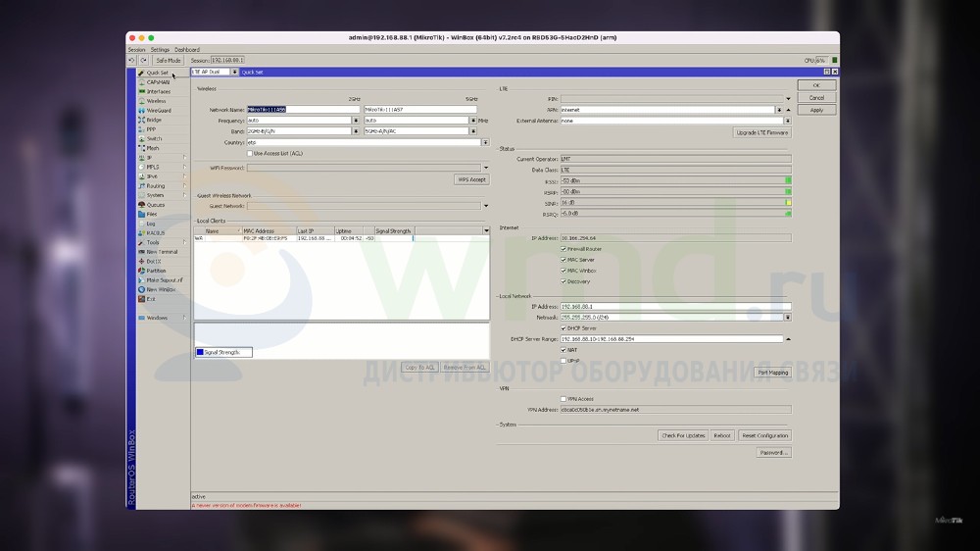Expand the Tools submenu
Image resolution: width=980 pixels, height=551 pixels.
click(x=184, y=242)
